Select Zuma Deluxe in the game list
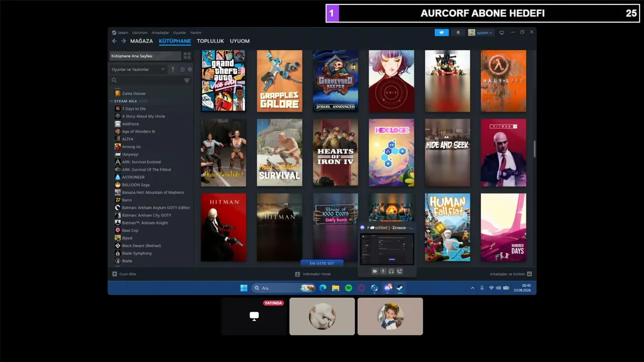 coord(133,94)
